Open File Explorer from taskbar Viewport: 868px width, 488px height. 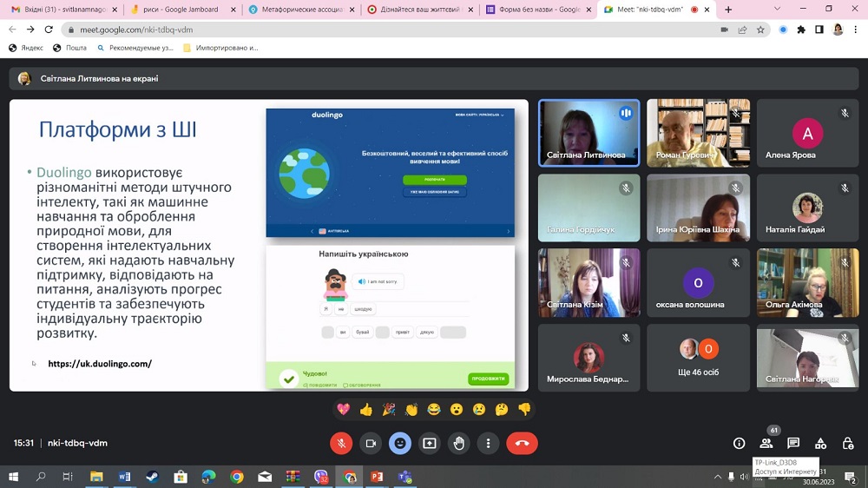[96, 477]
